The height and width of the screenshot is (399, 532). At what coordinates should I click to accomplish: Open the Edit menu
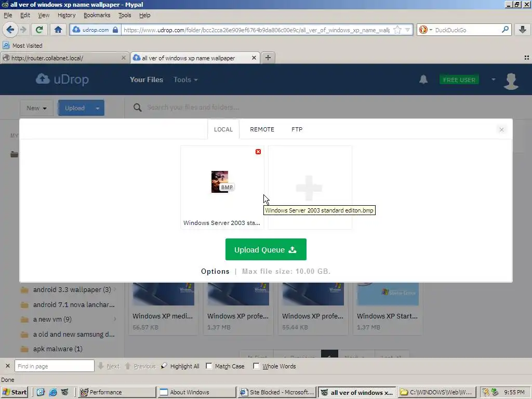[x=25, y=15]
